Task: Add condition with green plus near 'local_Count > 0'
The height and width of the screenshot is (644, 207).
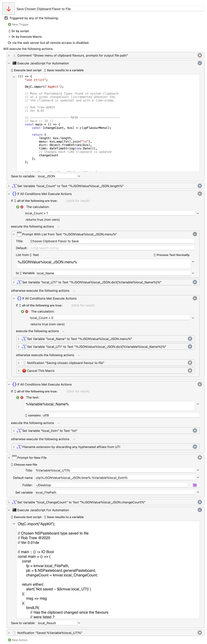Action: pos(23,311)
